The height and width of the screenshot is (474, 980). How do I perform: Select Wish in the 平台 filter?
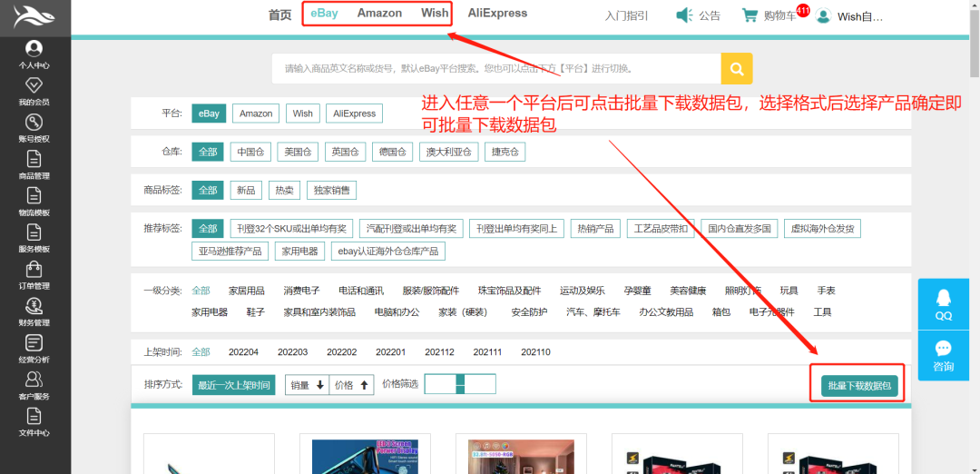[x=302, y=114]
